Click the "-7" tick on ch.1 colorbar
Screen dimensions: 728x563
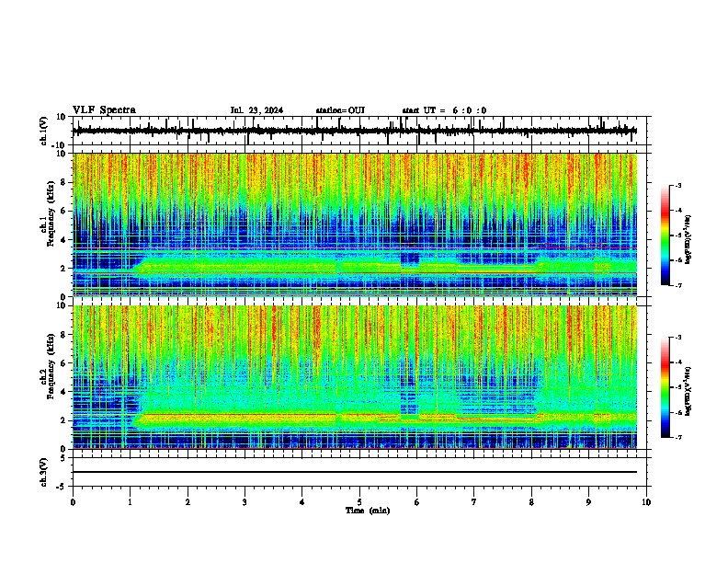tap(678, 285)
